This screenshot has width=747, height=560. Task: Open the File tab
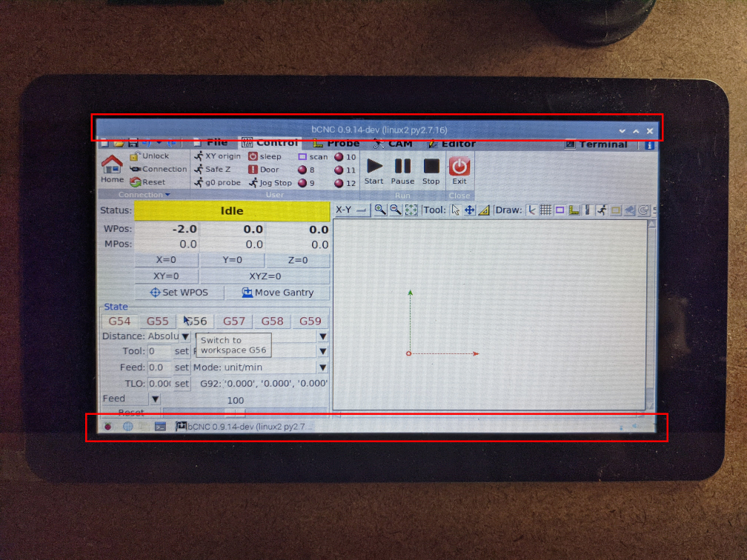pos(210,142)
